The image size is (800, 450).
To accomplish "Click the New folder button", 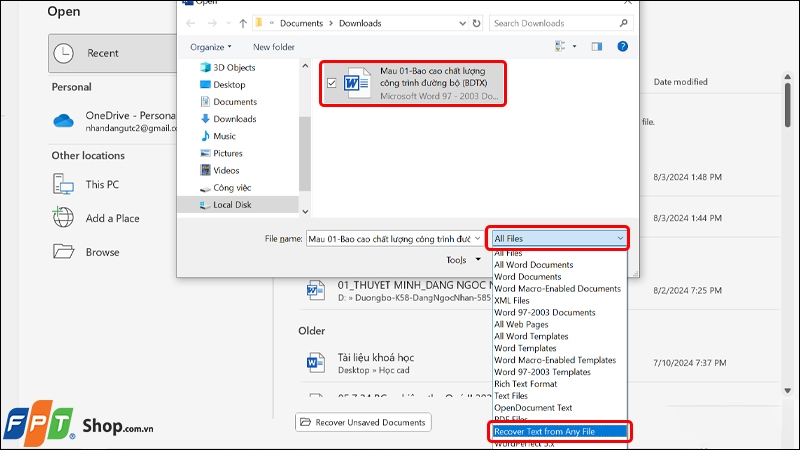I will 273,47.
